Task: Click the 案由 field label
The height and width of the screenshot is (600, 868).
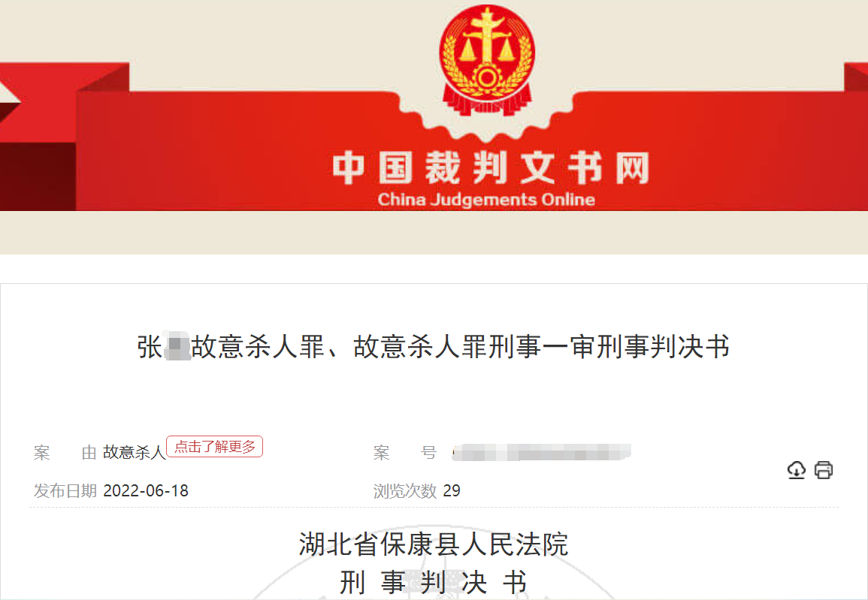Action: tap(65, 452)
